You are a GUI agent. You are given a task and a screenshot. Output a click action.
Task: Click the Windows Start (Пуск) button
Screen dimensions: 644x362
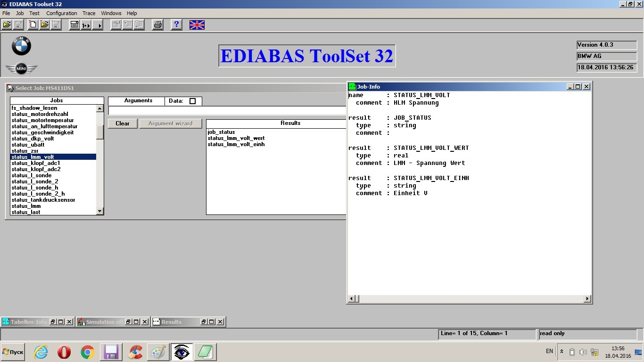coord(13,352)
